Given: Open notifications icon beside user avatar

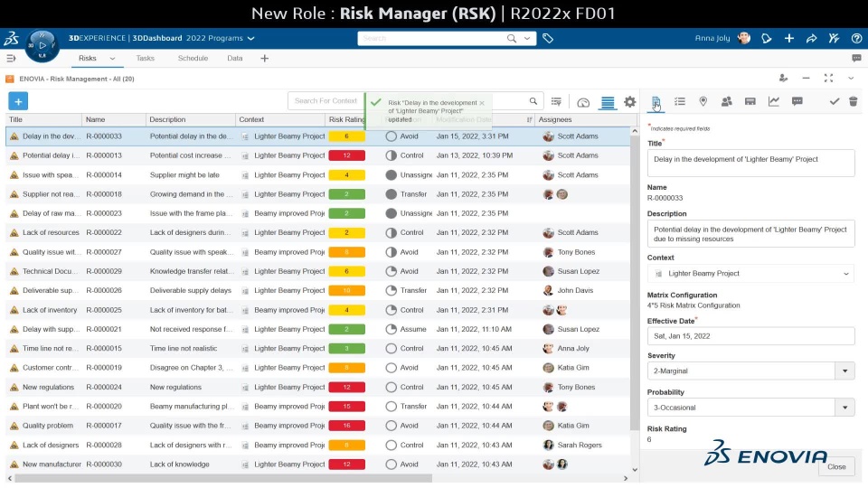Looking at the screenshot, I should pyautogui.click(x=767, y=38).
